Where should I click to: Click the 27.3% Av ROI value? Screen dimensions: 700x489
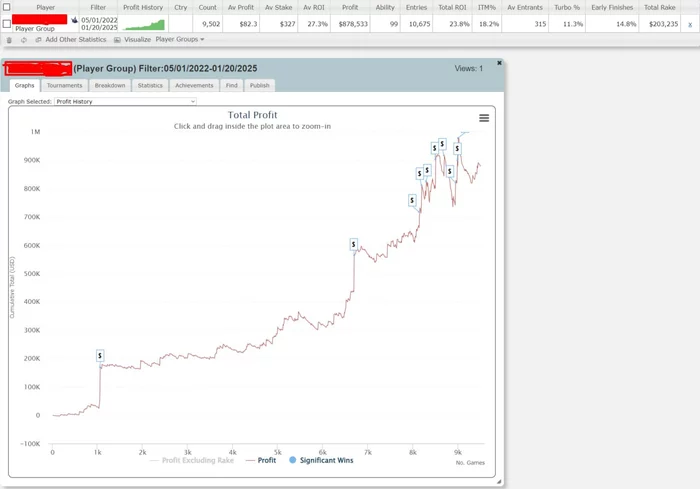pyautogui.click(x=317, y=24)
